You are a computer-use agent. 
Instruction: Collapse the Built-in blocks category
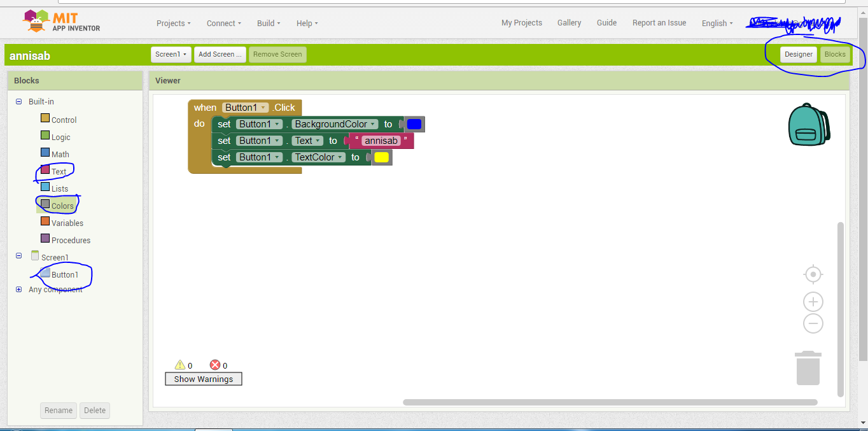tap(18, 101)
